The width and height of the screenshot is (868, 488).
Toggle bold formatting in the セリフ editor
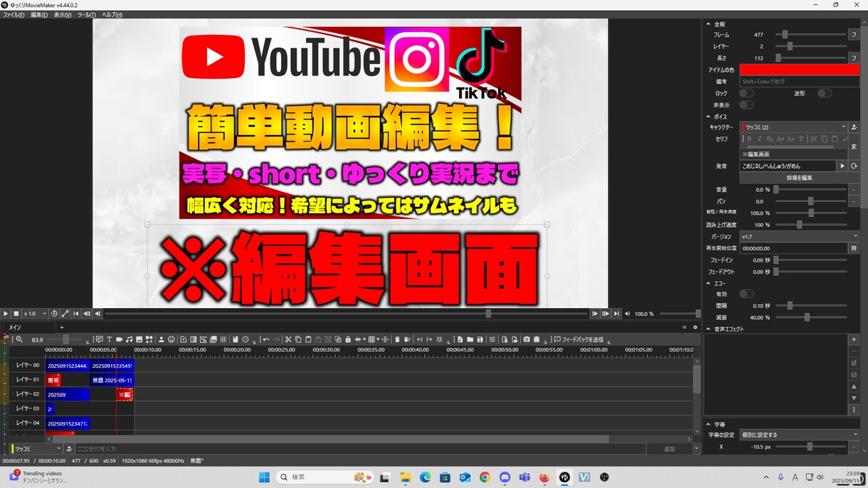(749, 139)
